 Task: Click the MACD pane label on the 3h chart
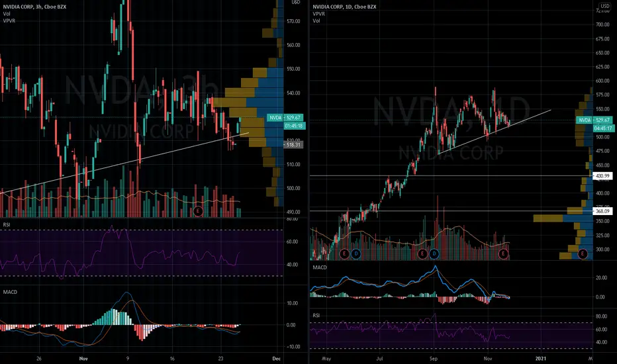10,292
